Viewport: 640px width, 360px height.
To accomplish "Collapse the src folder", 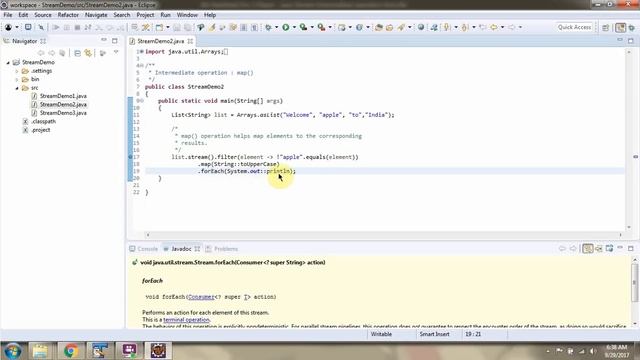I will 17,88.
